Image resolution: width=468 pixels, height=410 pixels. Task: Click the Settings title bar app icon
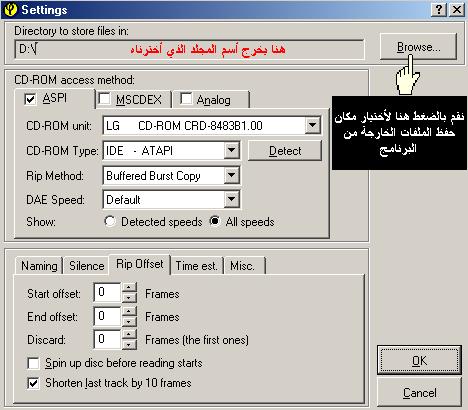pyautogui.click(x=10, y=10)
